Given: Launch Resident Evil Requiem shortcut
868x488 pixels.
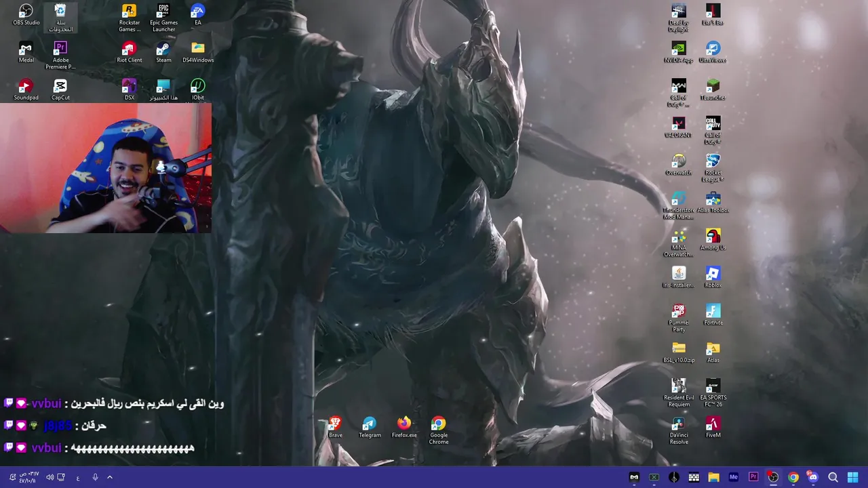Looking at the screenshot, I should tap(678, 393).
